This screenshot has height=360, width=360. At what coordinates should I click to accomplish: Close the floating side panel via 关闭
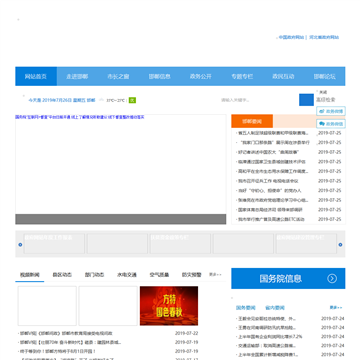point(323,92)
